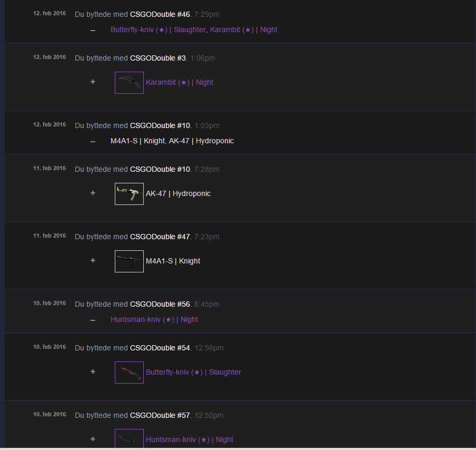Viewport: 476px width, 450px height.
Task: Click the AK-47 Hydroponic item thumbnail
Action: coord(129,194)
